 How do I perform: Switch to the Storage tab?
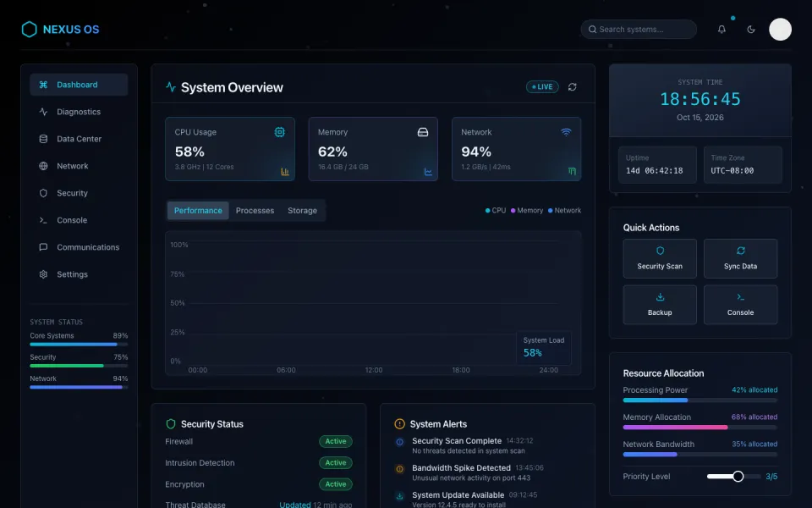click(303, 211)
